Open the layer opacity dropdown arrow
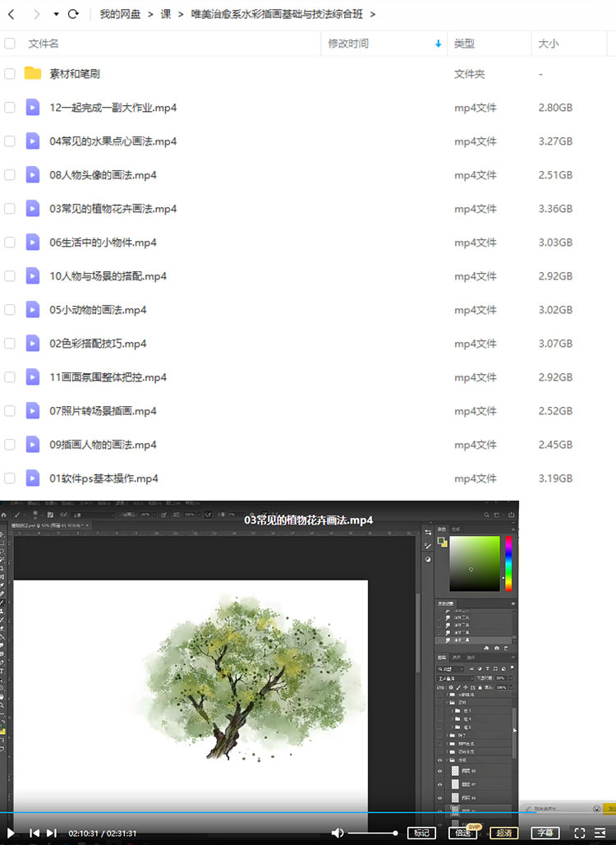This screenshot has height=845, width=616. point(511,678)
